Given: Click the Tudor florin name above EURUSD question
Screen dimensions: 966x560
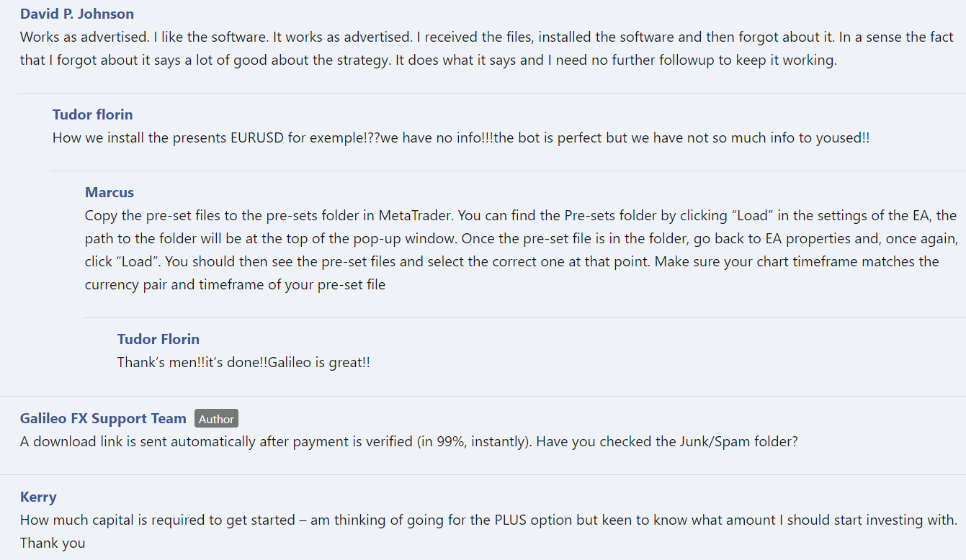Looking at the screenshot, I should pyautogui.click(x=92, y=114).
